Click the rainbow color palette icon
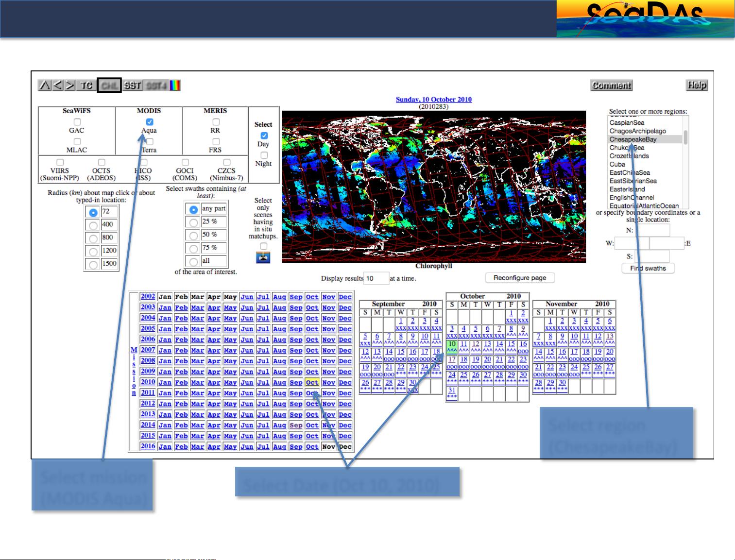The image size is (735, 560). pyautogui.click(x=175, y=85)
